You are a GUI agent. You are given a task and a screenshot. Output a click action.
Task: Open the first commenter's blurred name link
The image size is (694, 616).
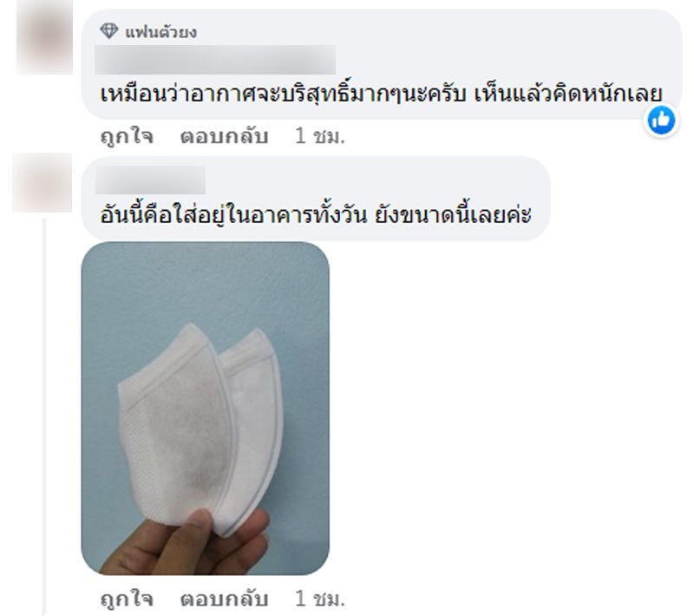pos(215,59)
